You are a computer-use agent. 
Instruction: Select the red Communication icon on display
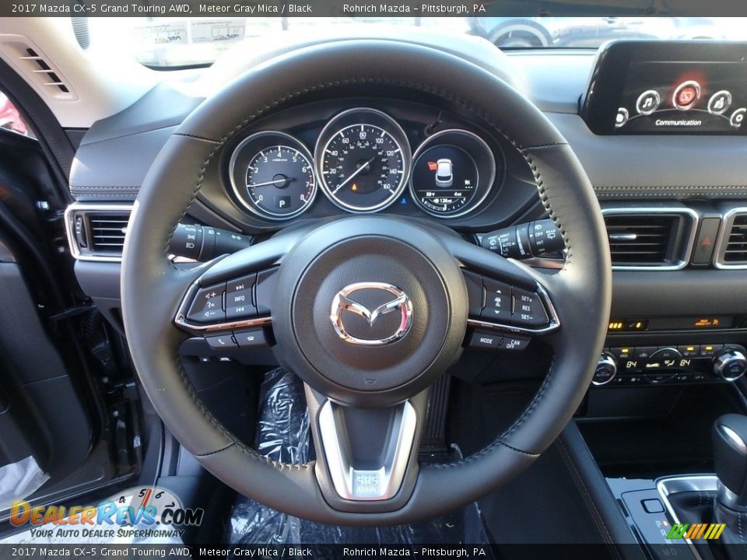(x=686, y=96)
